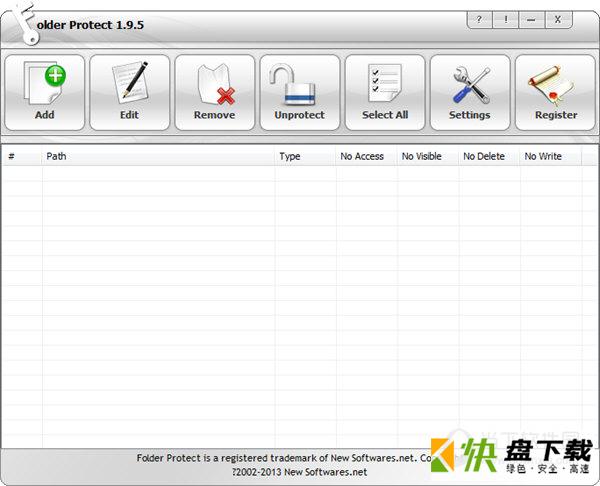Click the Unprotect padlock button

[x=300, y=93]
